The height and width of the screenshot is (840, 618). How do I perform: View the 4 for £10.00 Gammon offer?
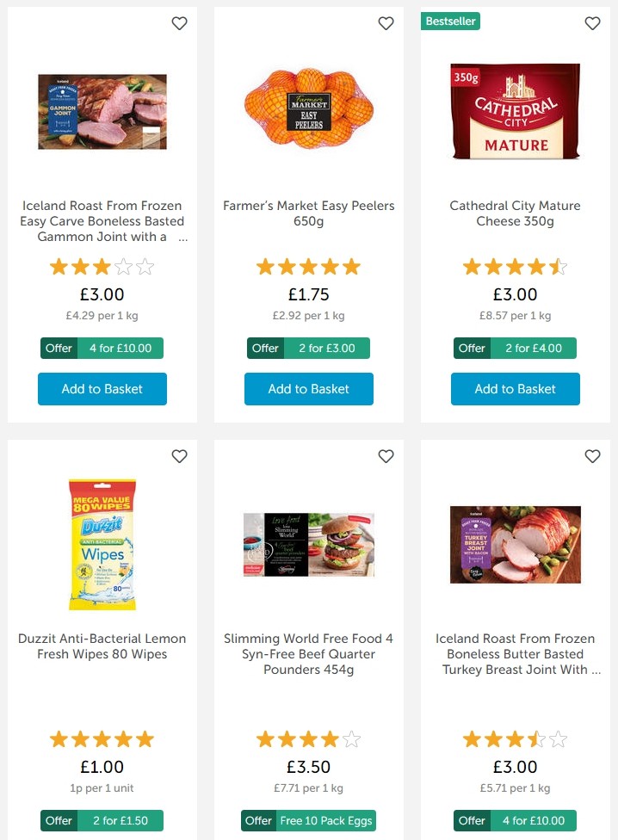coord(102,349)
